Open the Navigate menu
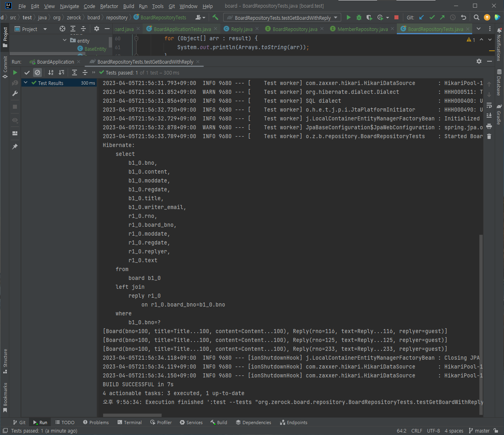Image resolution: width=504 pixels, height=435 pixels. click(69, 6)
